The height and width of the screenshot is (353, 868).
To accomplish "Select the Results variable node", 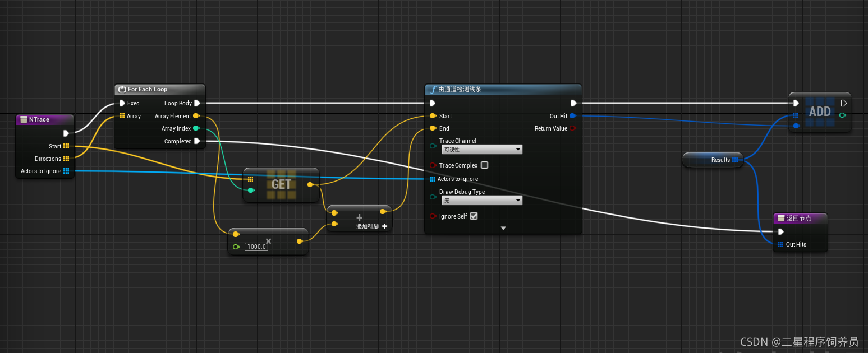I will point(713,160).
